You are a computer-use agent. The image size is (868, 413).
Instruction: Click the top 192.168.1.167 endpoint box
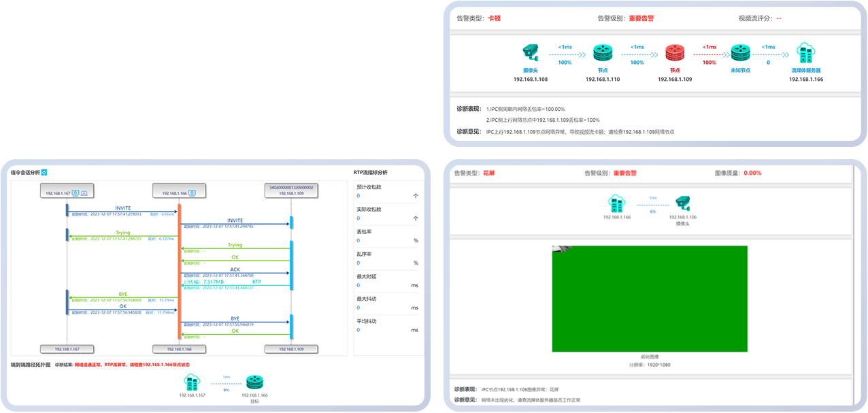(x=67, y=193)
